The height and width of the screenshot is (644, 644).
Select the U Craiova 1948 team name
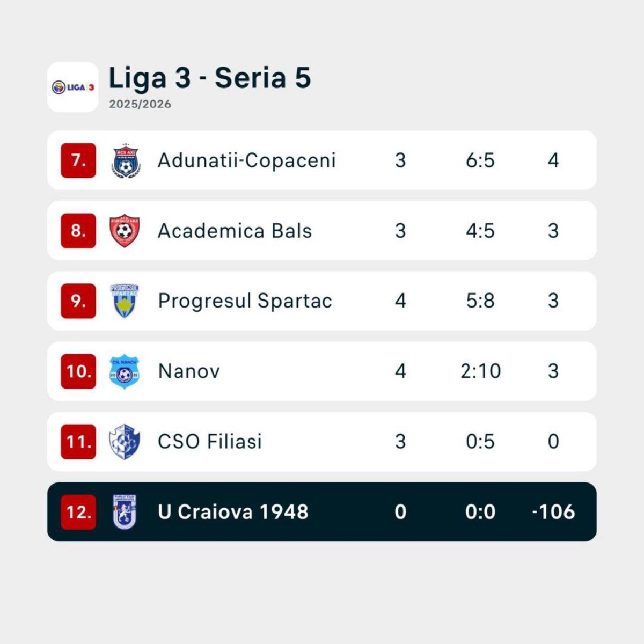[x=233, y=512]
